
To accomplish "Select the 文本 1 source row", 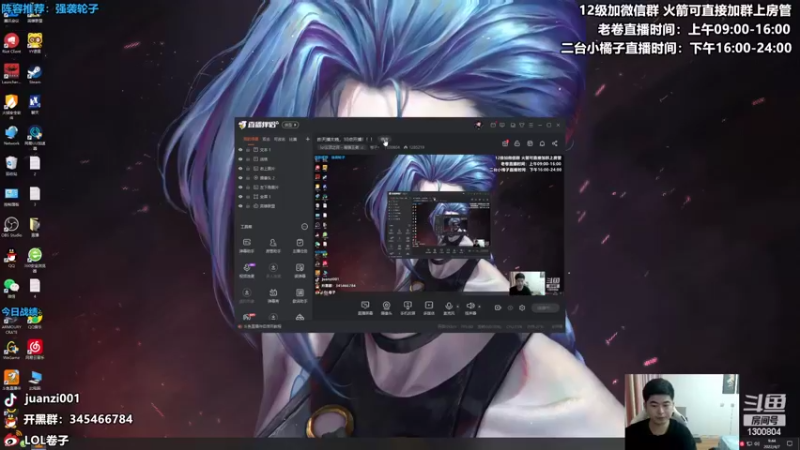I will pos(274,150).
